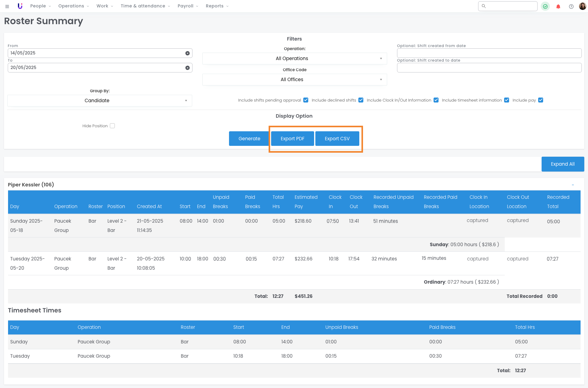
Task: Click the purple U home logo
Action: pos(20,6)
